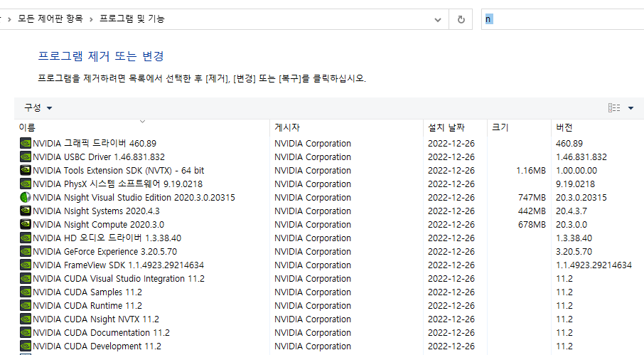Viewport: 644px width, 355px height.
Task: Click the NVIDIA PhysX 시스템 소프트웨어 icon
Action: tap(26, 184)
